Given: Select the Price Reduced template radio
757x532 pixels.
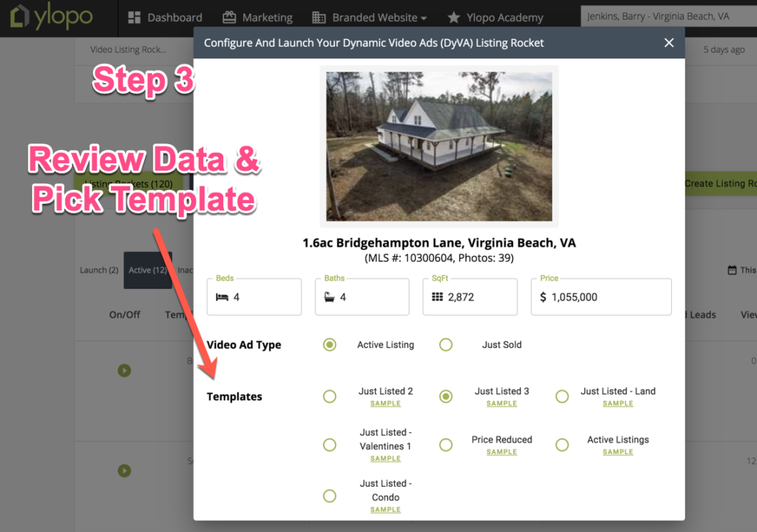Looking at the screenshot, I should click(x=446, y=445).
